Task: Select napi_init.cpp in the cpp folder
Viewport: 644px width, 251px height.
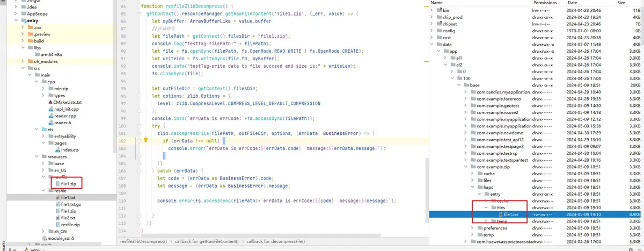Action: pos(65,109)
